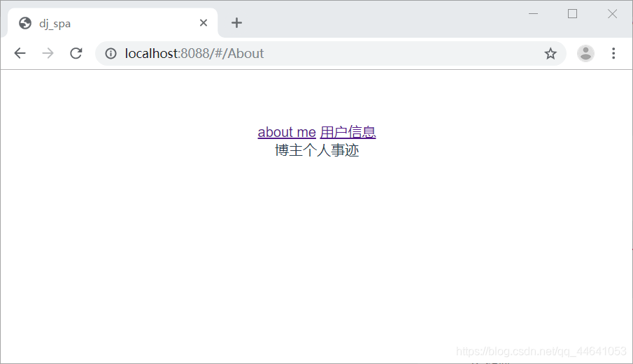Screen dimensions: 633x364
Task: Open the '用户信息' link
Action: pyautogui.click(x=348, y=132)
